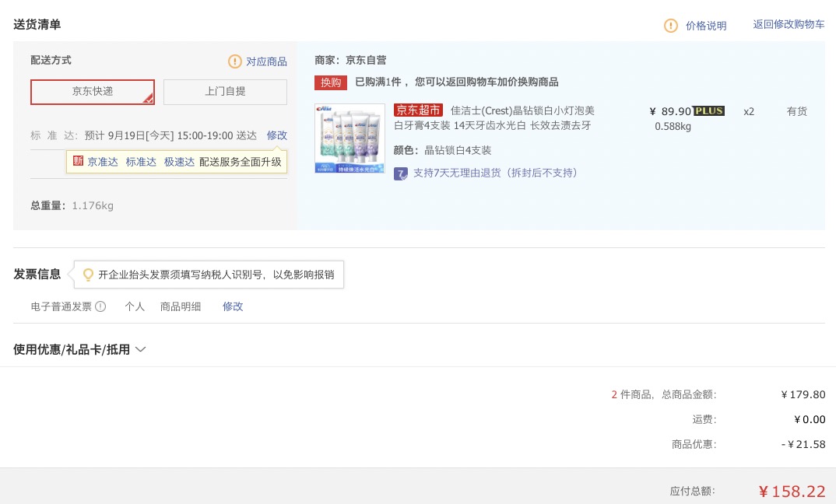836x504 pixels.
Task: Click the 7-day return policy icon
Action: (400, 173)
